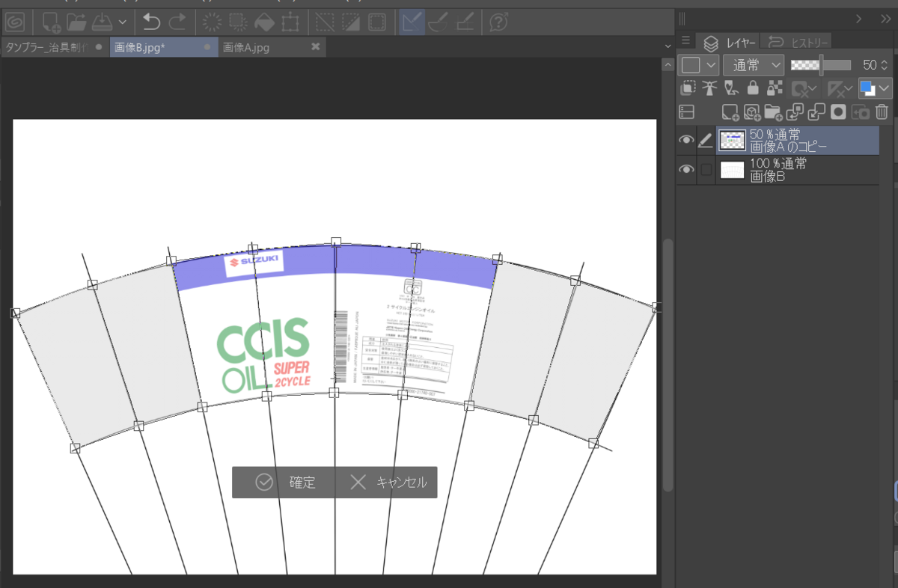Switch to the 画像A.jpg tab
Image resolution: width=898 pixels, height=588 pixels.
(246, 47)
